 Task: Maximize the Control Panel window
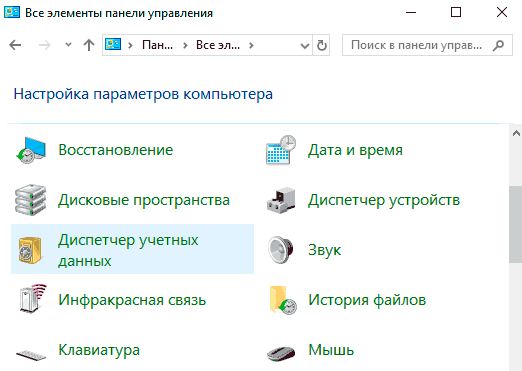(456, 13)
